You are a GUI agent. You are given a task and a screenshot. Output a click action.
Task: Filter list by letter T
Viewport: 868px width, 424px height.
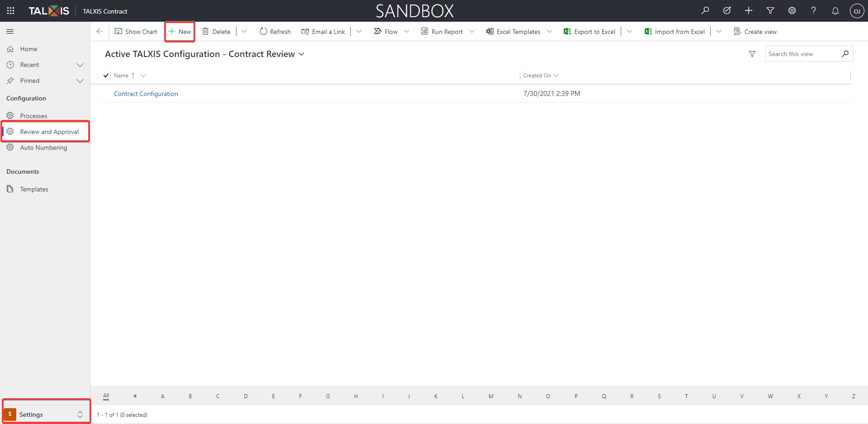pos(686,396)
